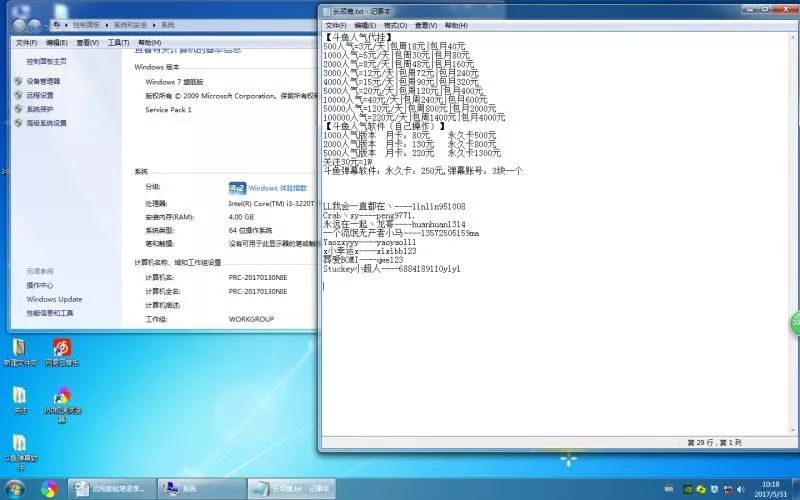Click the computer icon in the address bar
800x500 pixels.
tap(57, 24)
